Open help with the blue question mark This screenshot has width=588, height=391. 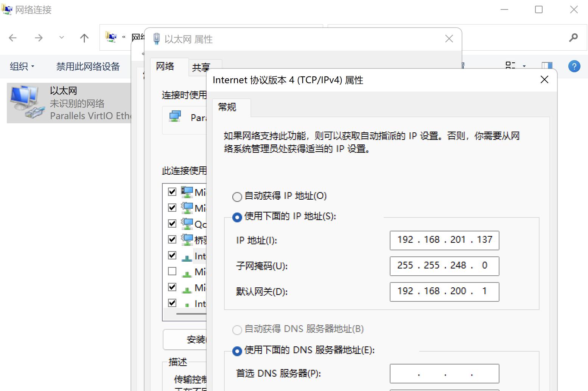[574, 67]
